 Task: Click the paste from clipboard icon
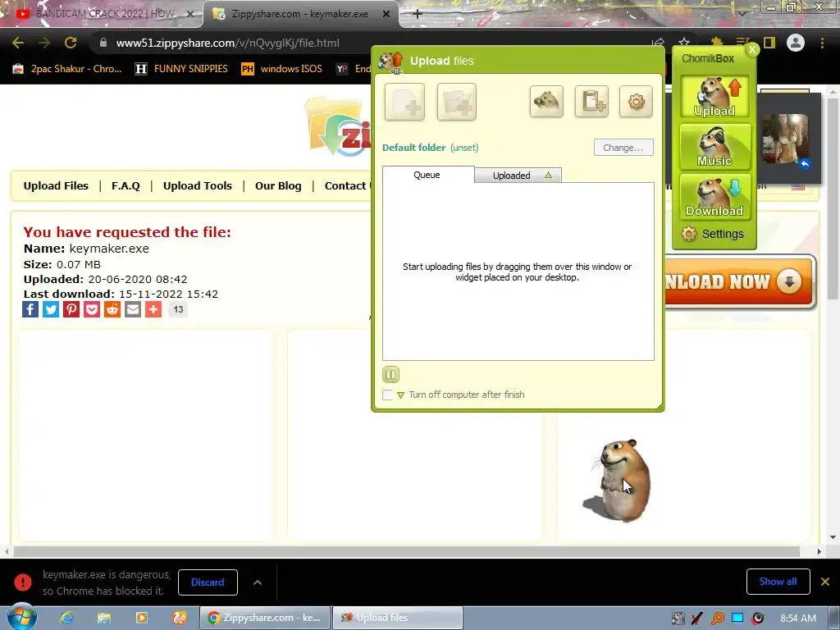591,101
